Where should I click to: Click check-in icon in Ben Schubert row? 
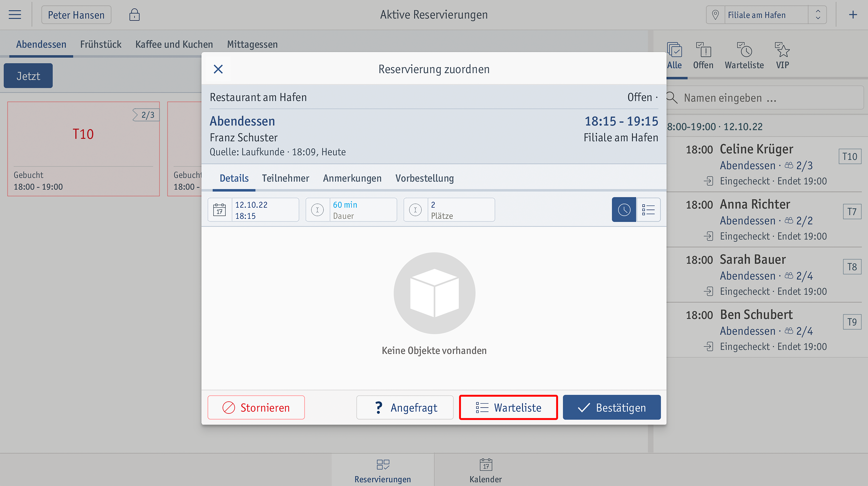point(709,347)
